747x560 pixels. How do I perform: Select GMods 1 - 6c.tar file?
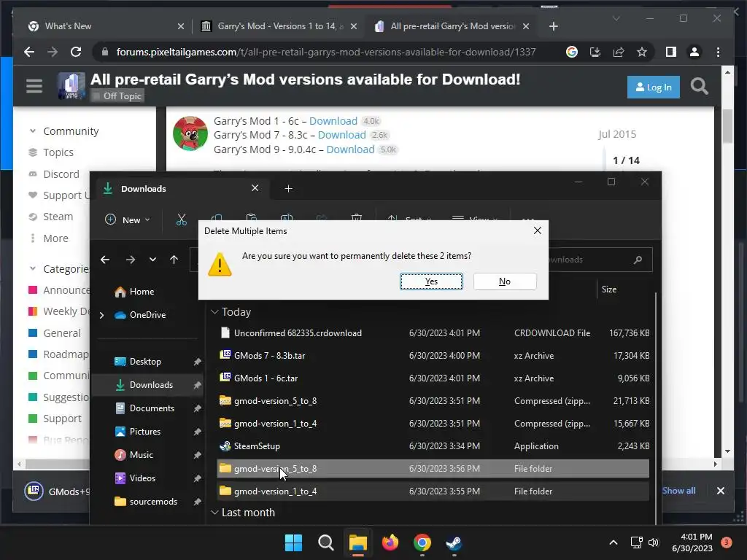(433, 378)
